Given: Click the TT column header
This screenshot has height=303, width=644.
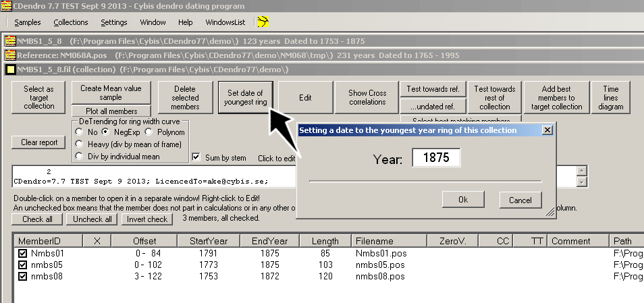Looking at the screenshot, I should coord(530,241).
